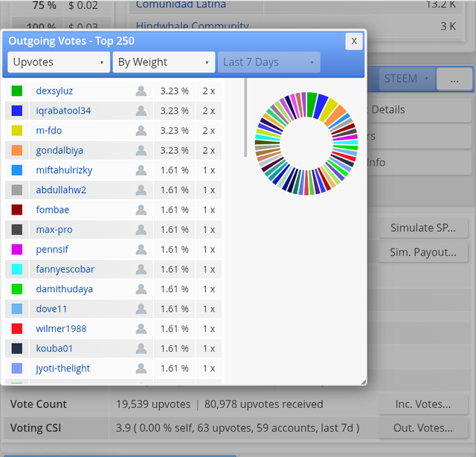Open jyoti-thelight account link

point(62,369)
